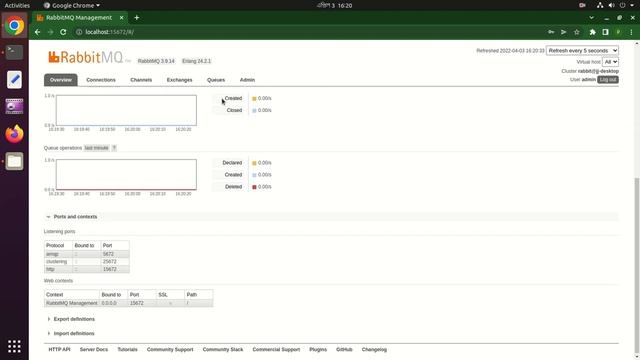The image size is (640, 360).
Task: Open Activities overview
Action: pyautogui.click(x=17, y=5)
